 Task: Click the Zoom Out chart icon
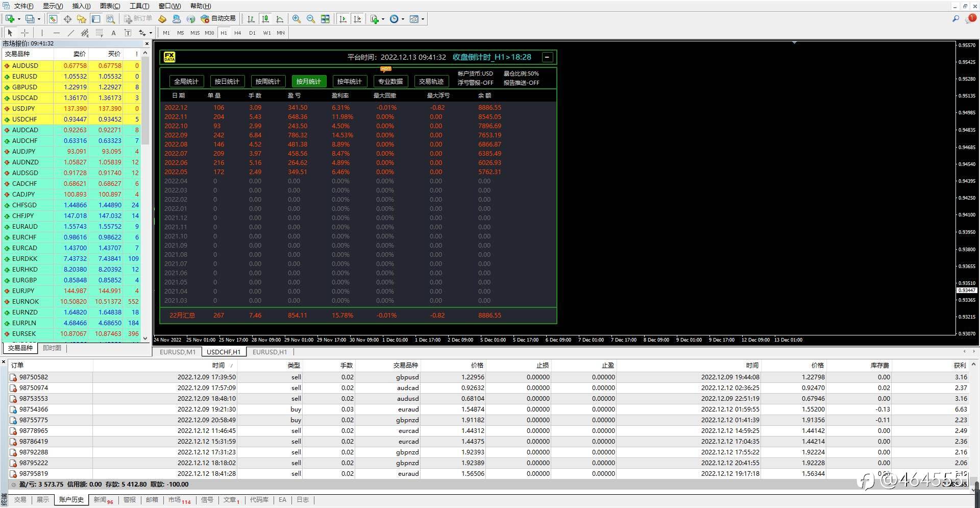(310, 19)
